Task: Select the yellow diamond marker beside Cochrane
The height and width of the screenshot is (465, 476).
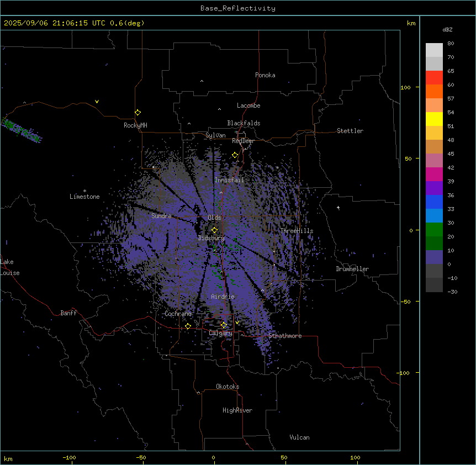Action: coord(188,326)
